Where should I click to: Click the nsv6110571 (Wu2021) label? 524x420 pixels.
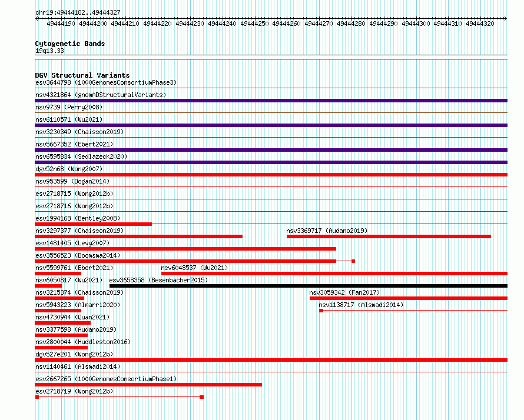point(69,119)
